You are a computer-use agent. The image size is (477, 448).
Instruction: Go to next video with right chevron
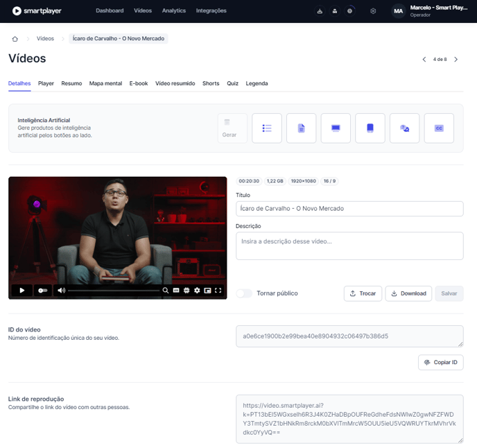point(456,60)
